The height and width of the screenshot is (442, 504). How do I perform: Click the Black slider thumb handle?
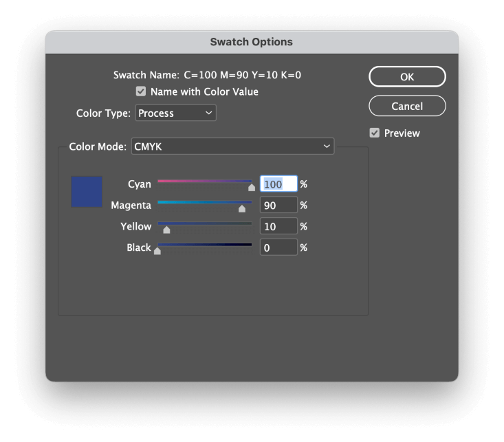point(157,251)
